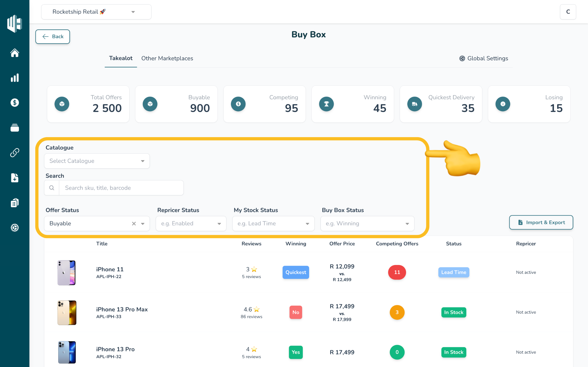Viewport: 588px width, 367px height.
Task: Clear the Buyable offer status selection
Action: pyautogui.click(x=134, y=224)
